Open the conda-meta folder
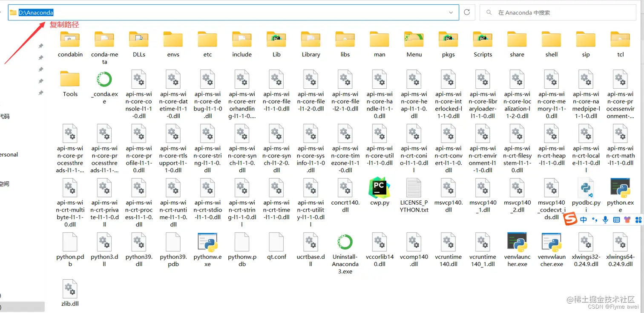This screenshot has width=644, height=313. coord(105,48)
